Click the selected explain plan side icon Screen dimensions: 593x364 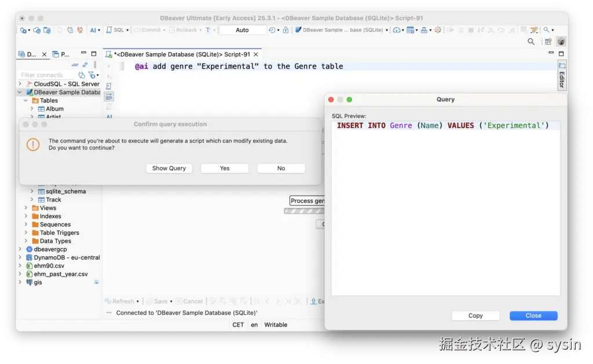(109, 97)
